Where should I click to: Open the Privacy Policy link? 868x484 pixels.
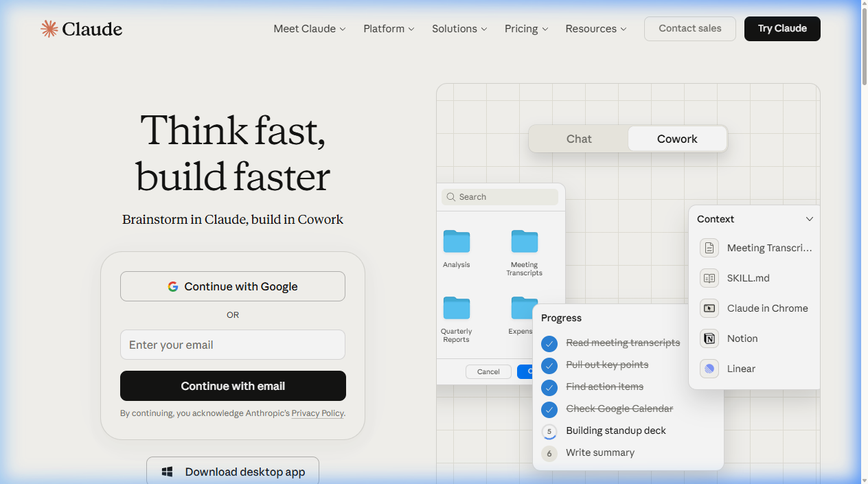click(x=317, y=413)
